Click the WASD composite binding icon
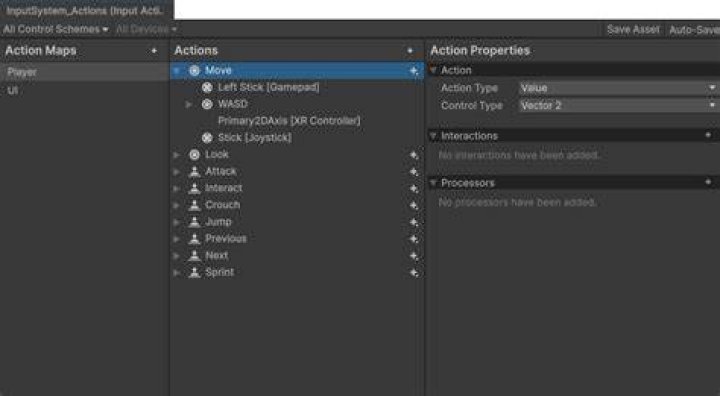This screenshot has width=720, height=396. click(x=208, y=104)
